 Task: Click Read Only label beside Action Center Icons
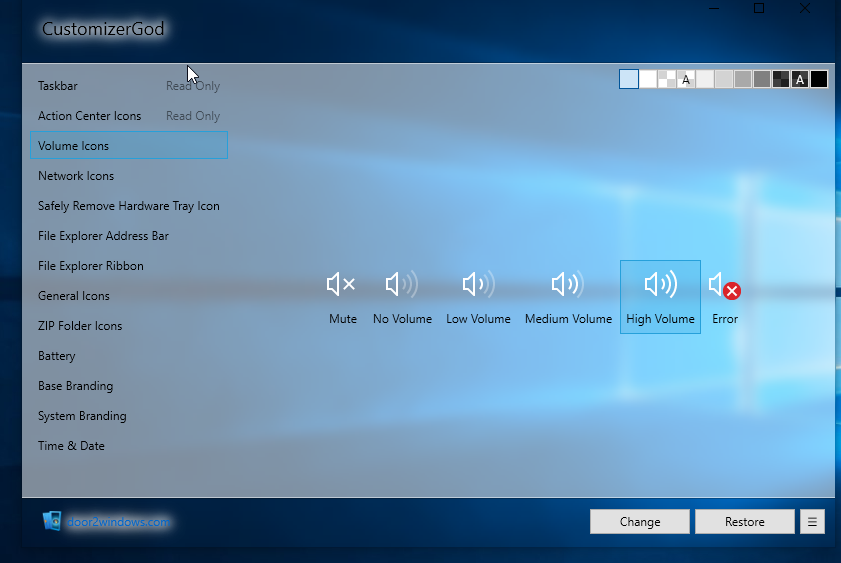[193, 116]
